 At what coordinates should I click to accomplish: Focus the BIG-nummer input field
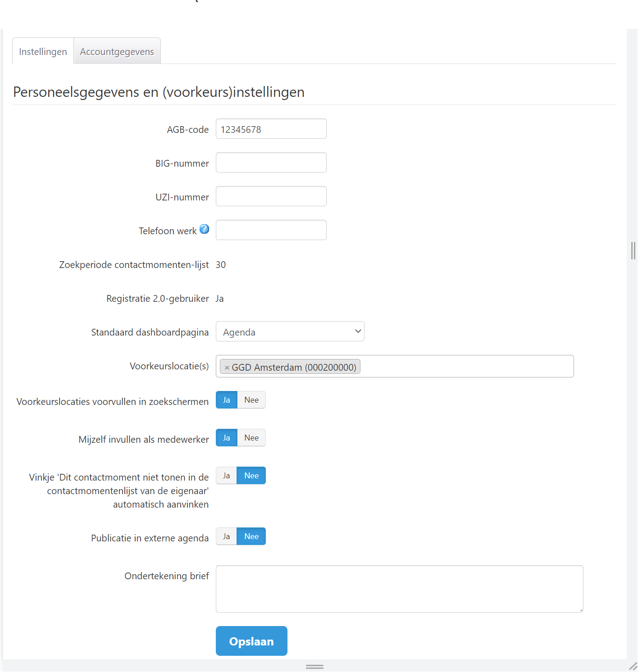point(271,163)
